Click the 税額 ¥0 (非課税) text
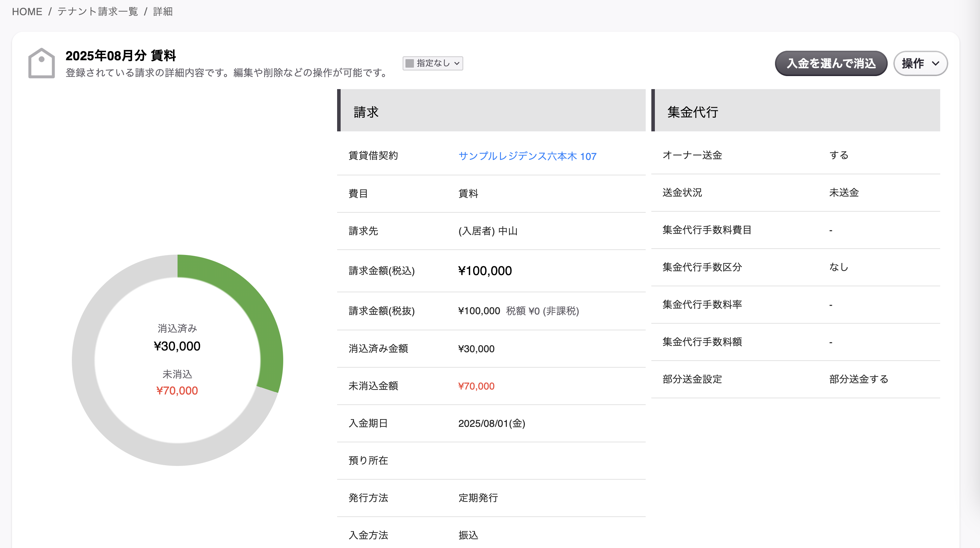 point(542,311)
